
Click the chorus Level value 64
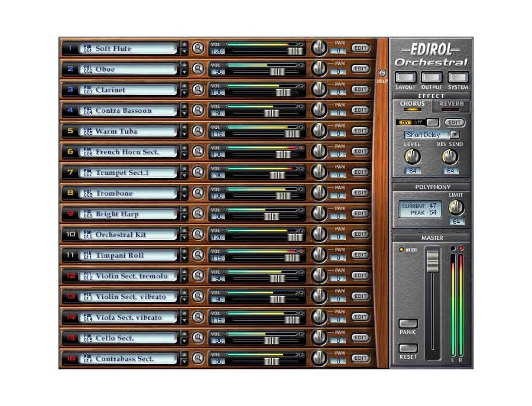(413, 171)
